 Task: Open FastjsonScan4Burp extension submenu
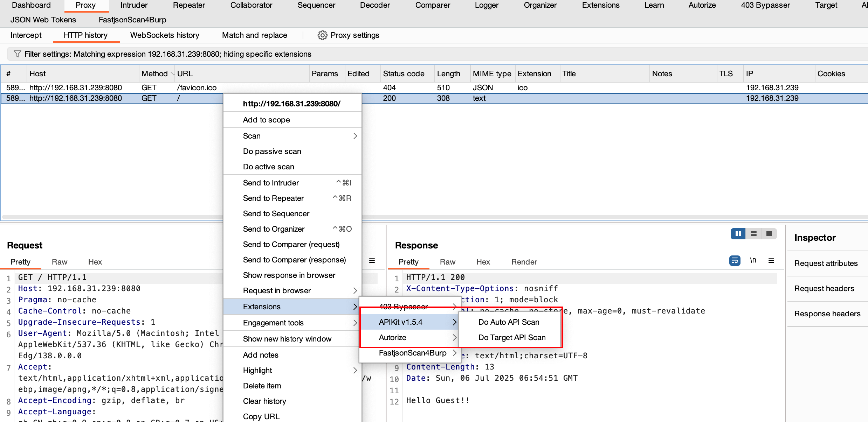(x=409, y=353)
